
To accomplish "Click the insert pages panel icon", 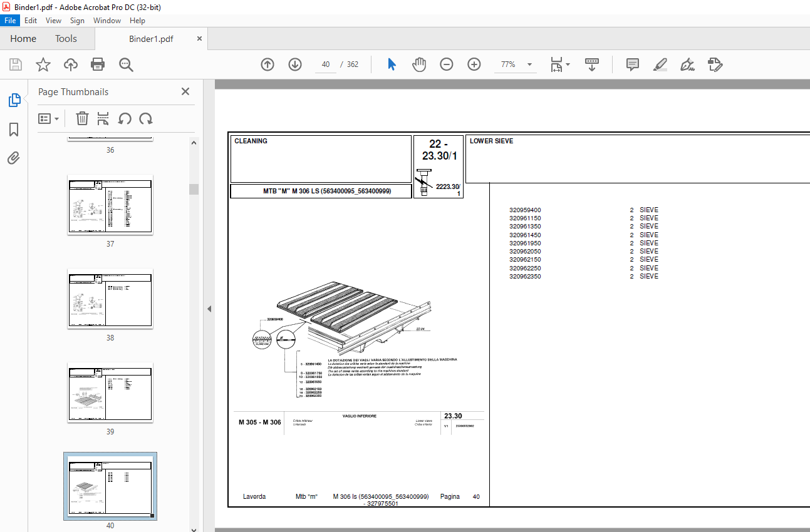I will click(x=103, y=118).
